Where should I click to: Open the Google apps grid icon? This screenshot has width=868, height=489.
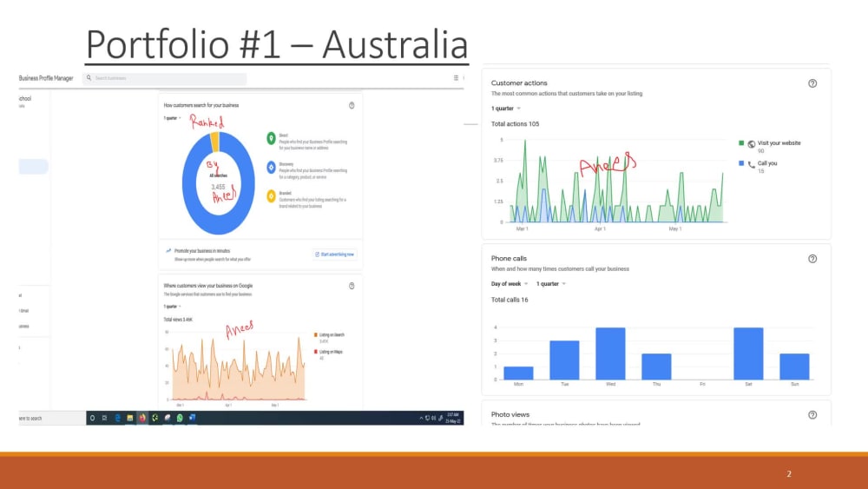point(457,78)
